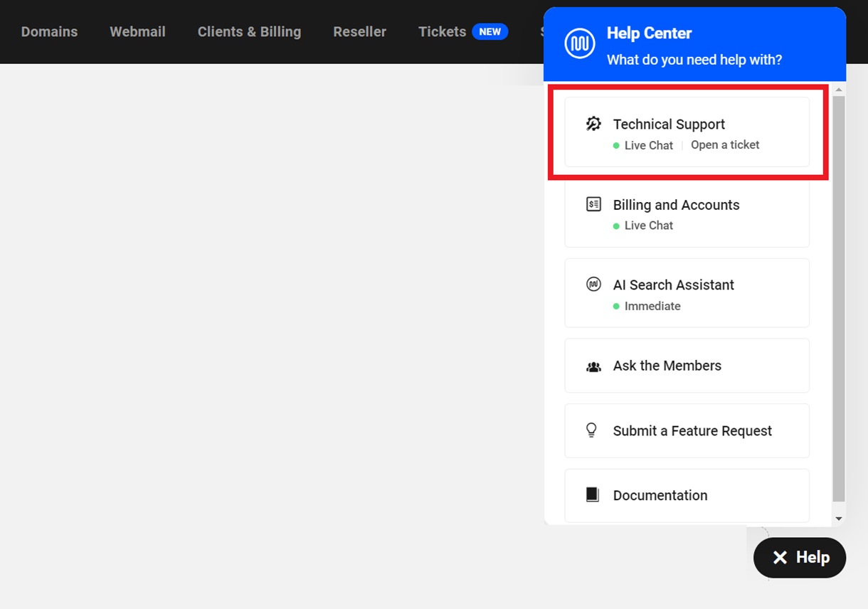Collapse the Help Center panel via Help button

(800, 558)
